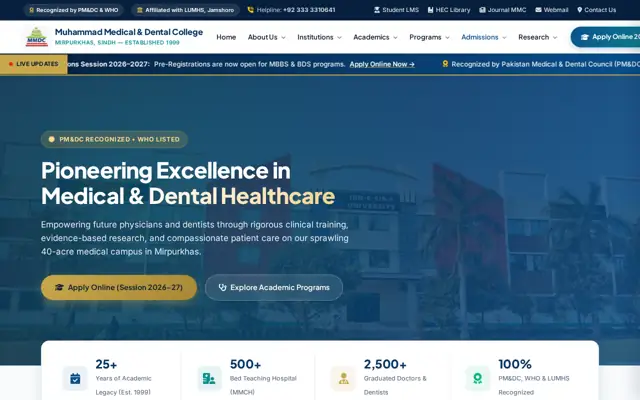The width and height of the screenshot is (640, 400).
Task: Click the building icon in Affiliated with LUMHS badge
Action: (x=140, y=10)
